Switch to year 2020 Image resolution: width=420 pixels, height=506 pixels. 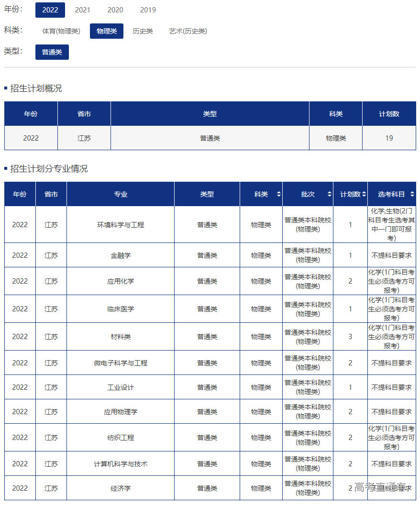pos(115,10)
